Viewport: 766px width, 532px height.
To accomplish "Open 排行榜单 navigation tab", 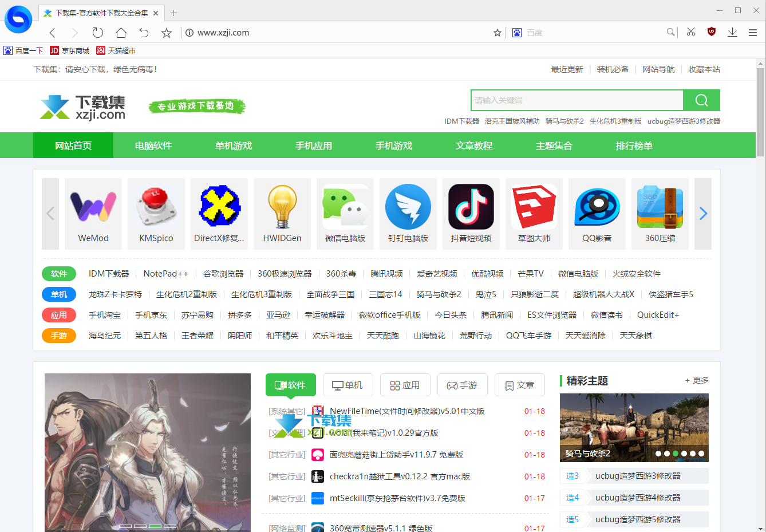I will 634,145.
